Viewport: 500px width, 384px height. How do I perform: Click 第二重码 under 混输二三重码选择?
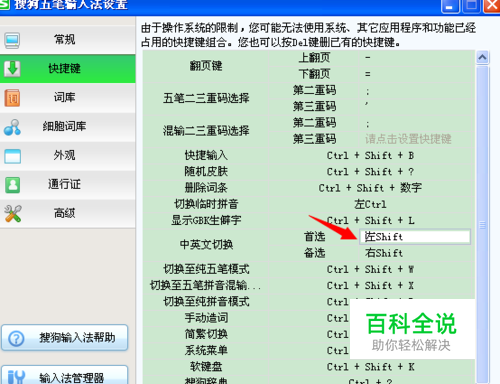[x=314, y=123]
